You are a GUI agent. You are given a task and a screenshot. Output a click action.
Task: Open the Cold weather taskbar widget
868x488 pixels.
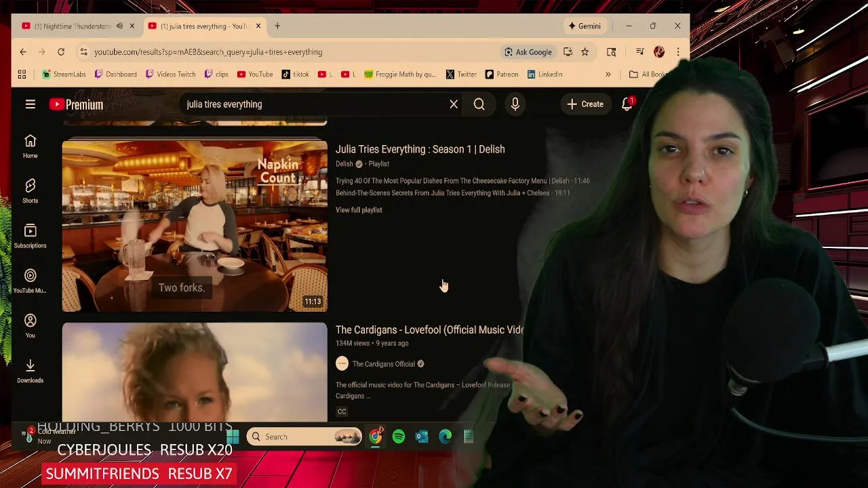[x=49, y=436]
